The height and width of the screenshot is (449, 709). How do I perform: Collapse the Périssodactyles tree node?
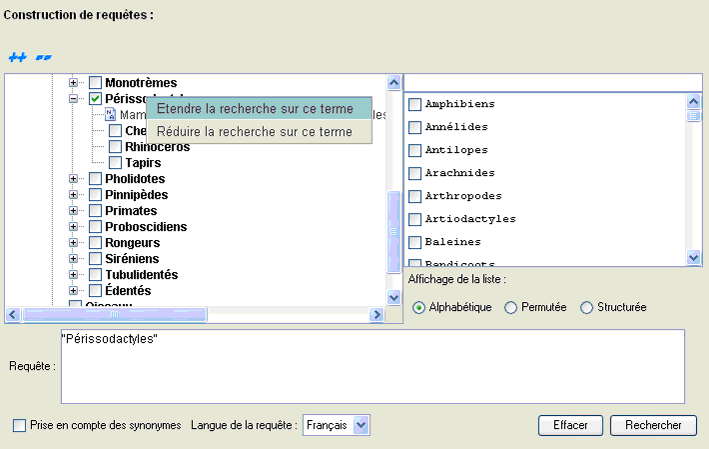(74, 99)
